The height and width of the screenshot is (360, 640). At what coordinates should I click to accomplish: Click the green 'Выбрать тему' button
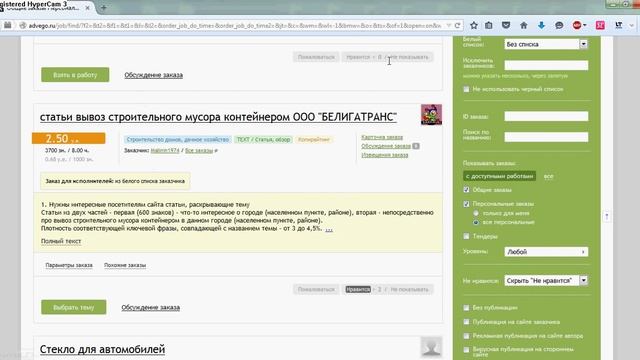point(73,307)
